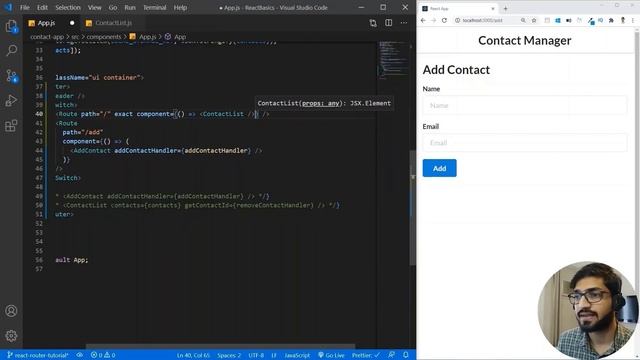Image resolution: width=640 pixels, height=360 pixels.
Task: Click the Name input field
Action: pos(524,105)
